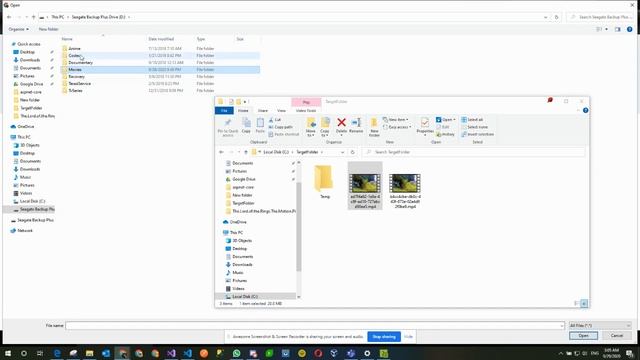Switch to the View ribbon tab
640x360 pixels.
[x=281, y=111]
